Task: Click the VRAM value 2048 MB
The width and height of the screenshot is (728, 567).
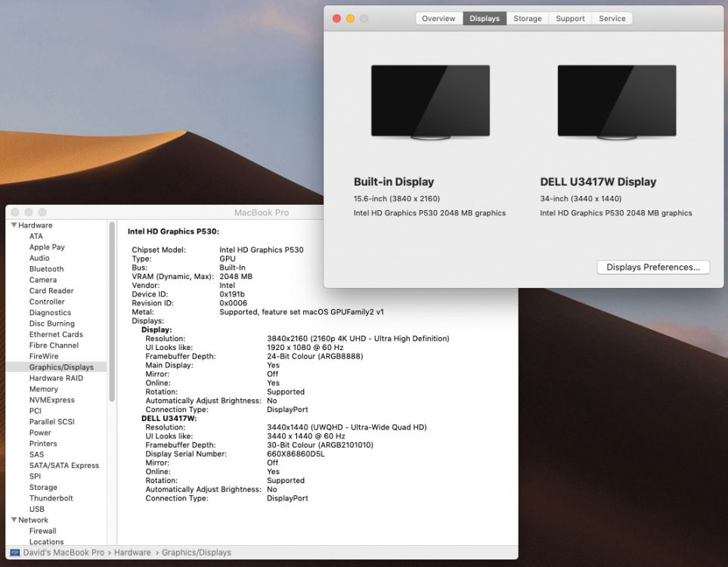Action: tap(236, 276)
